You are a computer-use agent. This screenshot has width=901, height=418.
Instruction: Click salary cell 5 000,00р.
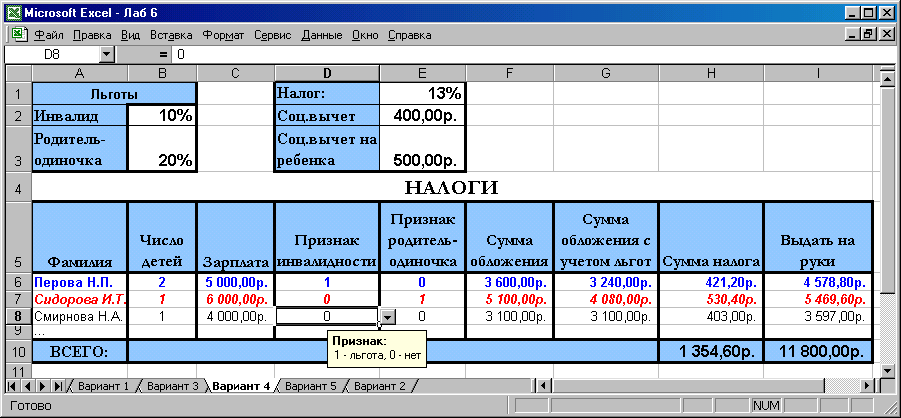236,282
